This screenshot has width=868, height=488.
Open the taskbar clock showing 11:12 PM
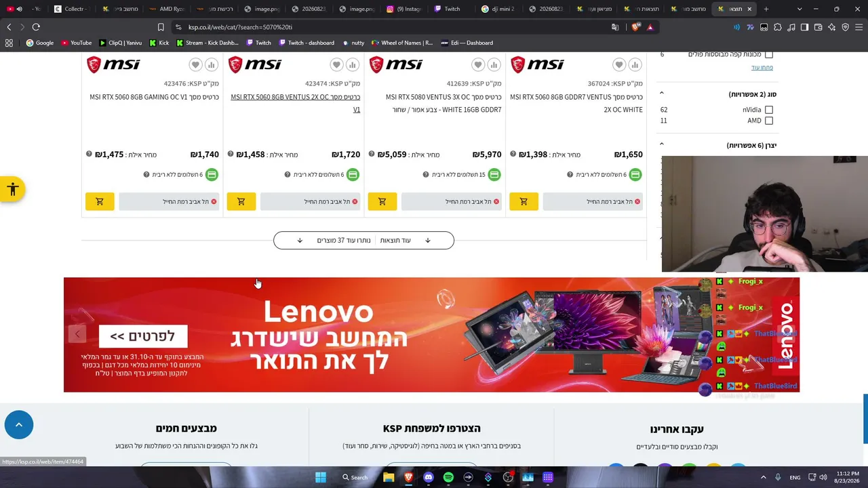848,477
